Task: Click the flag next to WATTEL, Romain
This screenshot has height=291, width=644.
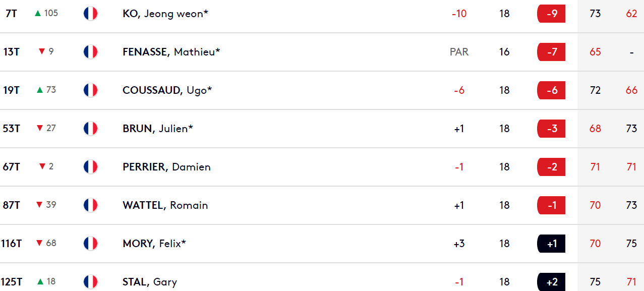Action: pos(90,205)
